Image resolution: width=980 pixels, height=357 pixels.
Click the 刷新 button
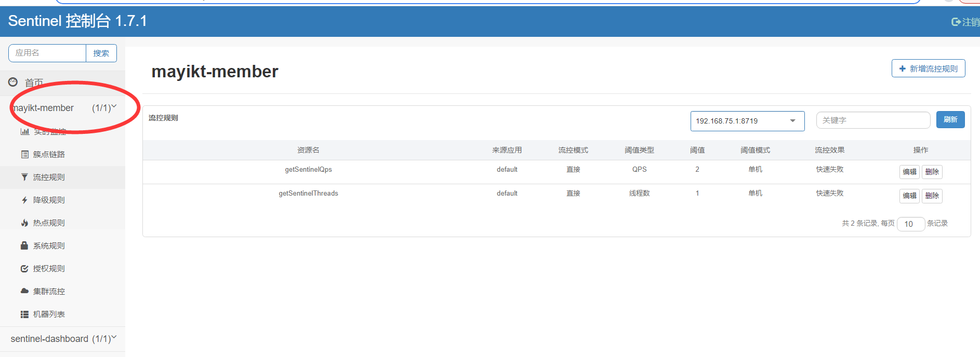(950, 119)
